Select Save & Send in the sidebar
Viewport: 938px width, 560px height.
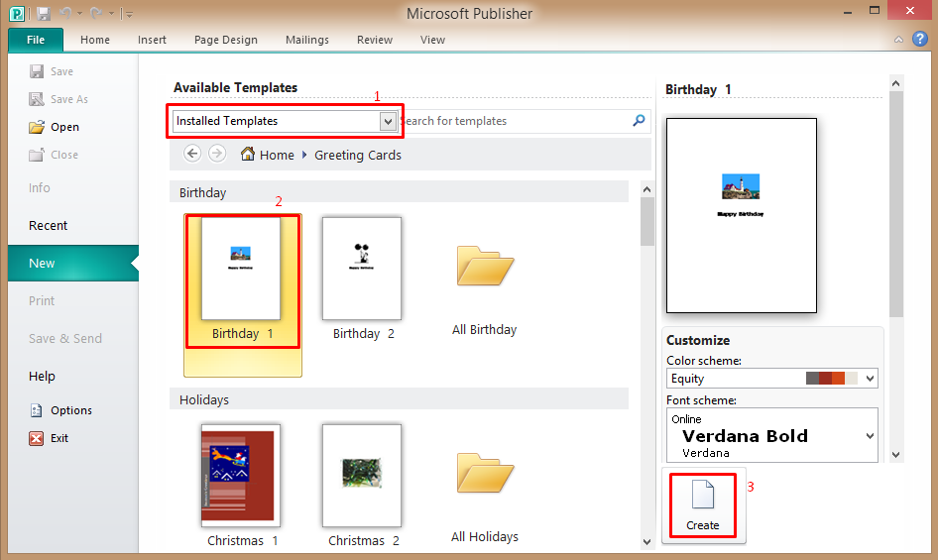65,339
